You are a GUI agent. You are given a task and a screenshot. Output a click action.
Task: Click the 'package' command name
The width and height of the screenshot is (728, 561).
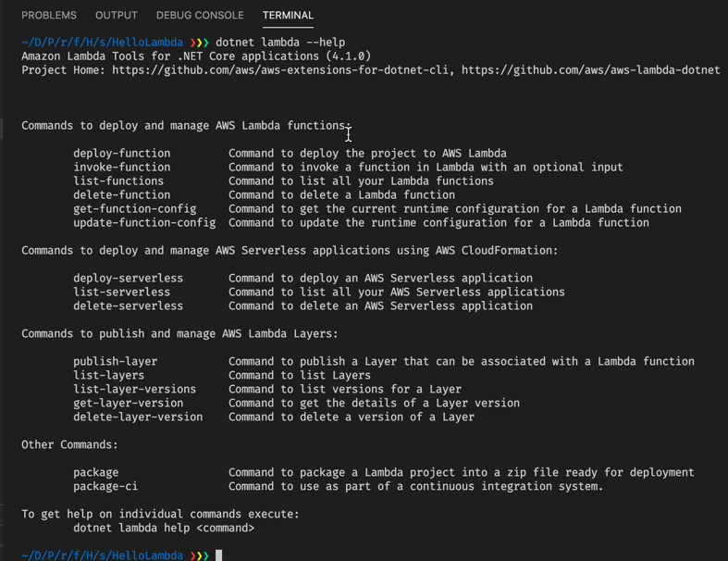[95, 473]
